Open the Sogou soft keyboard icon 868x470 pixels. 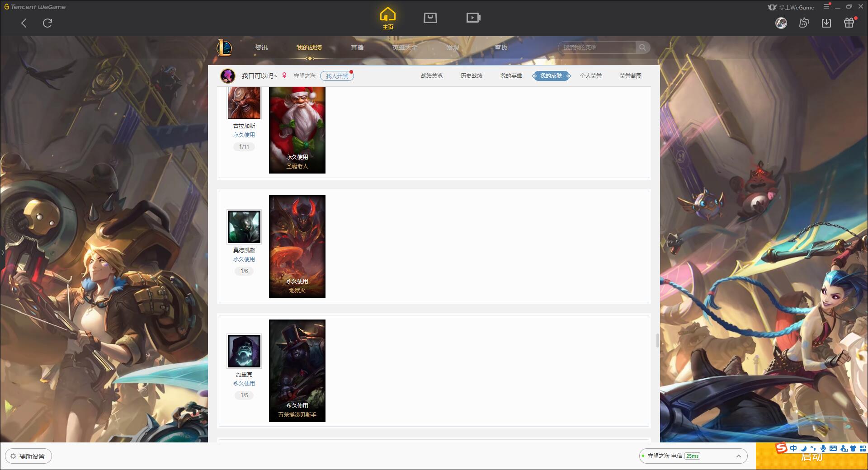tap(833, 448)
